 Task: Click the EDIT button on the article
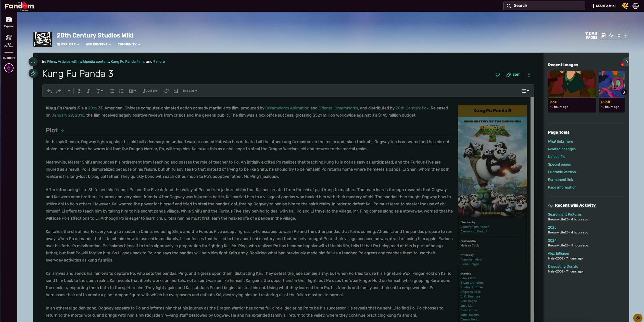tap(513, 75)
